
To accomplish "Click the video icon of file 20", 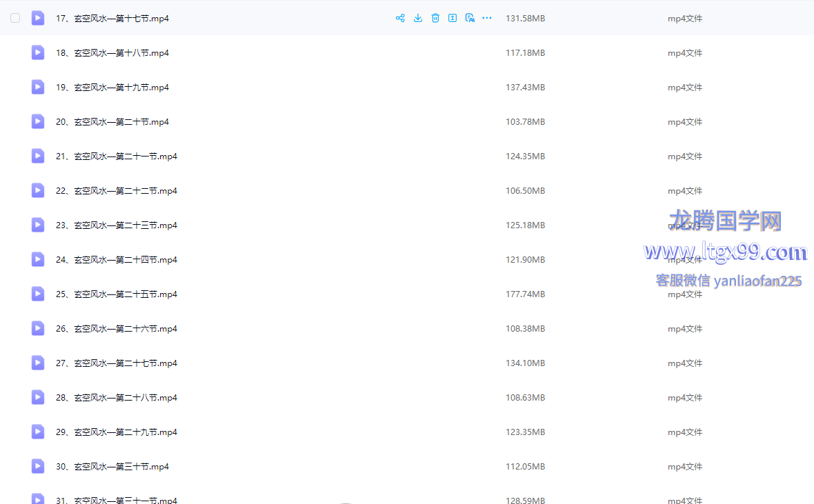I will [38, 121].
